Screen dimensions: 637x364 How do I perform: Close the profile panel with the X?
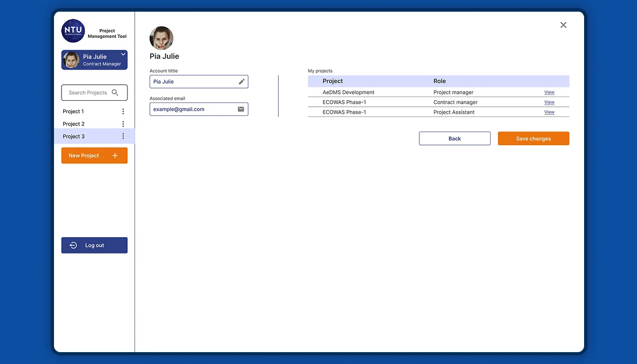pos(564,25)
